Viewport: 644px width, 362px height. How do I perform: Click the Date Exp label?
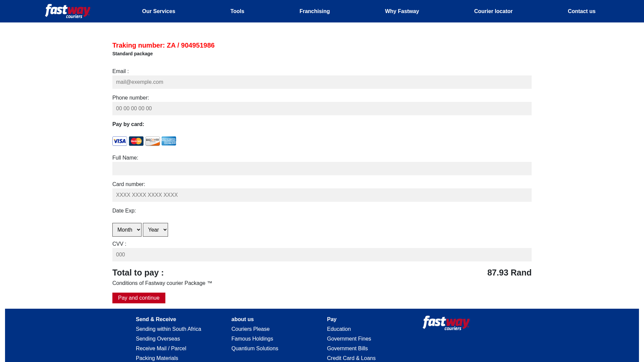click(x=124, y=211)
